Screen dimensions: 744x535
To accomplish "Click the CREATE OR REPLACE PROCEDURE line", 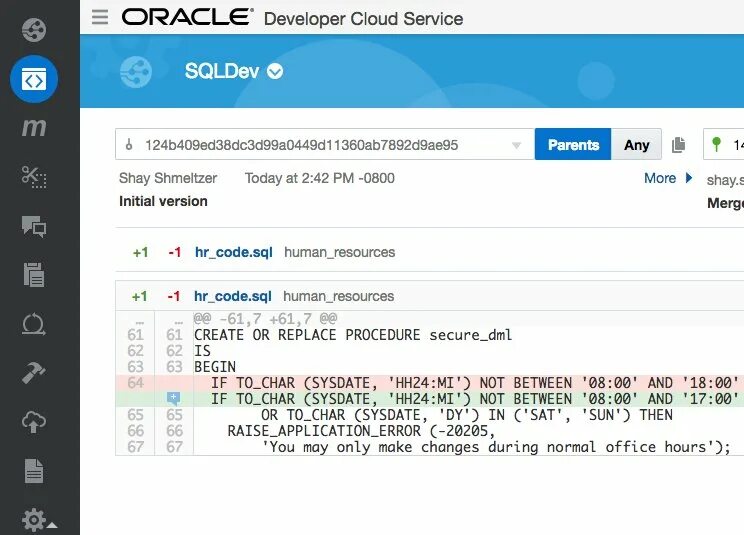I will 353,335.
